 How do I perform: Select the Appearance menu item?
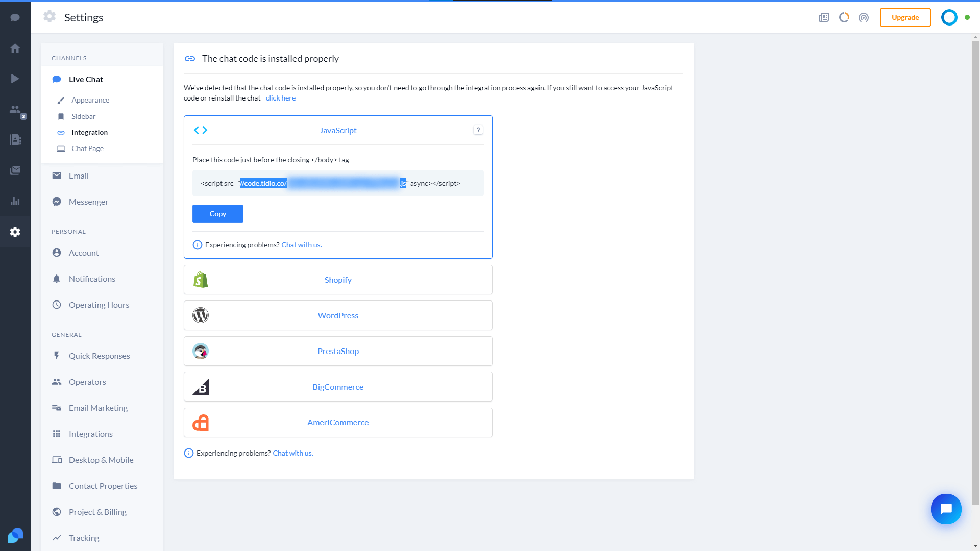[91, 99]
